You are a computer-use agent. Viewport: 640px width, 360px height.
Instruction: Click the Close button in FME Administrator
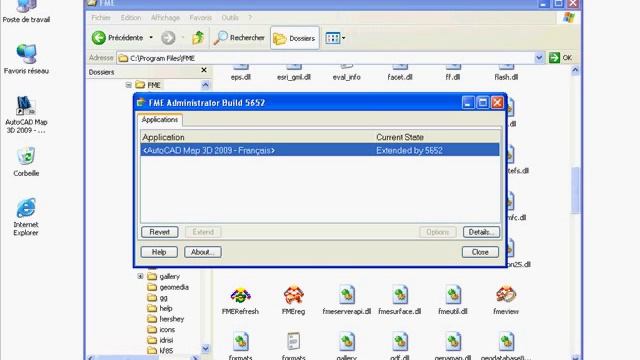tap(480, 252)
